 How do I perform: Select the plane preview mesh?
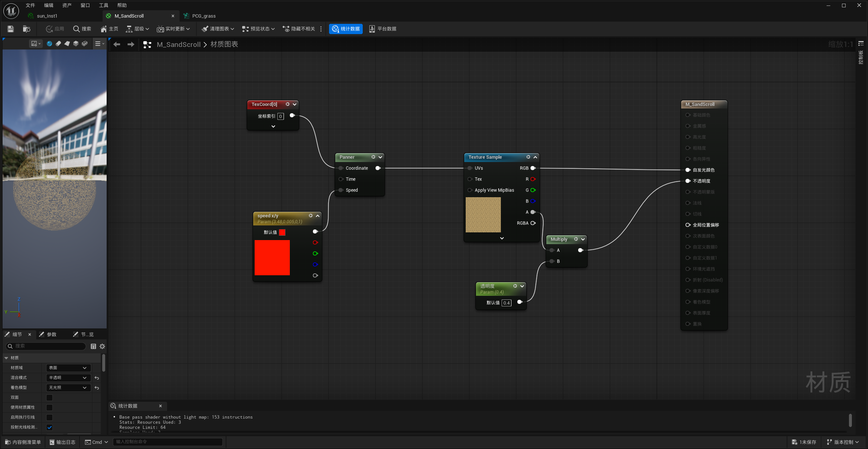67,44
